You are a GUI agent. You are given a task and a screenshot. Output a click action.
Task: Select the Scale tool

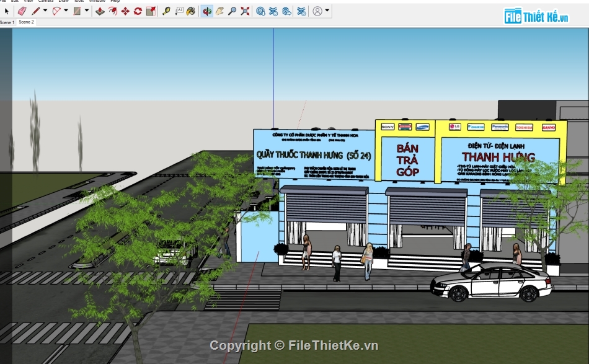(x=151, y=11)
